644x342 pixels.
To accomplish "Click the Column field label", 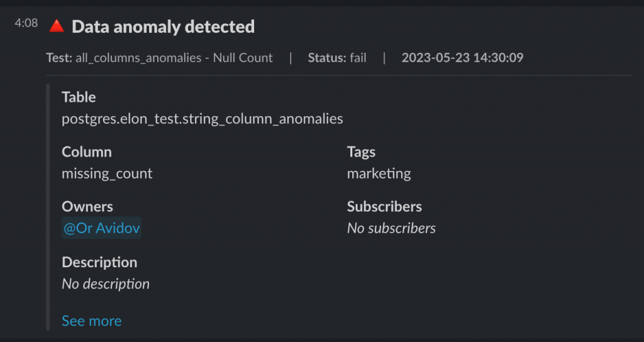I will [x=87, y=152].
